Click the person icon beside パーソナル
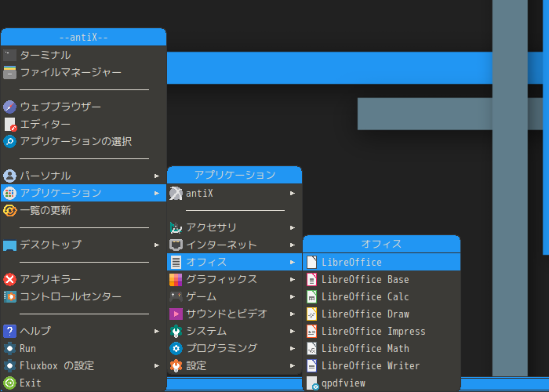 (9, 176)
